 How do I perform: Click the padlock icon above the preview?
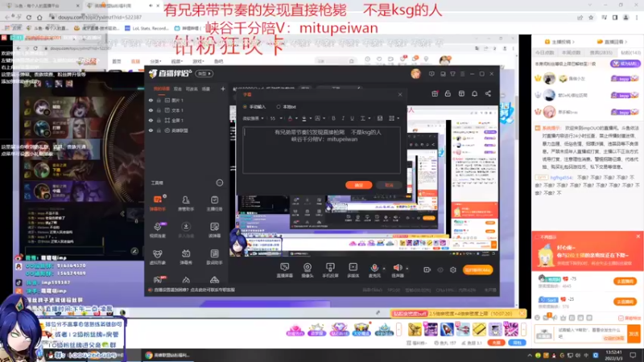point(448,93)
